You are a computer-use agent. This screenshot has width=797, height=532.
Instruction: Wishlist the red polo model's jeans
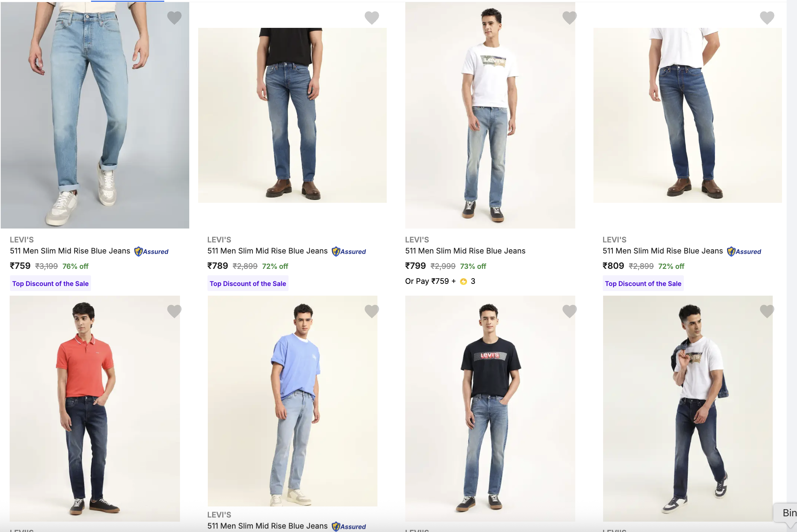point(174,311)
